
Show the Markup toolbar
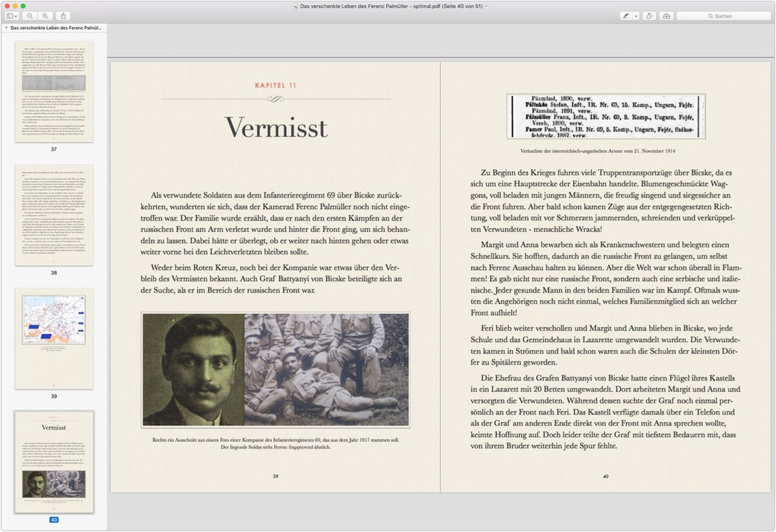click(666, 16)
